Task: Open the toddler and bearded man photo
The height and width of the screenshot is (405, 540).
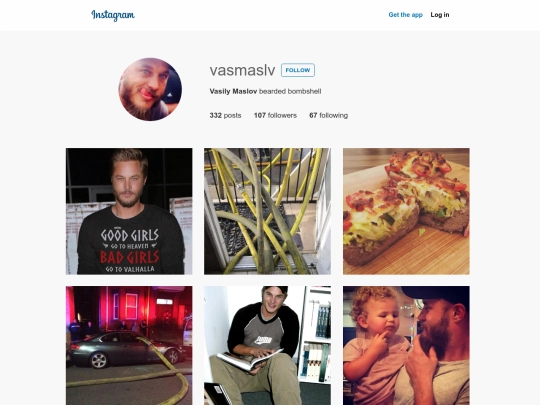Action: coord(406,345)
